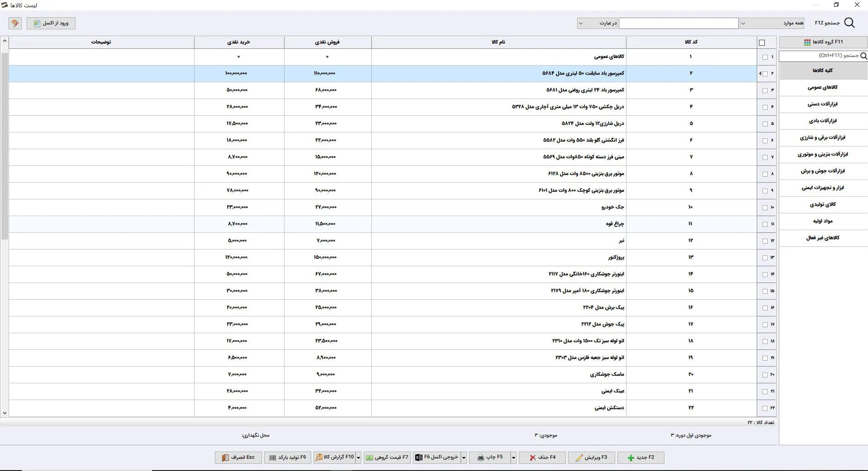Toggle the select-all checkbox in the table header
Image resolution: width=868 pixels, height=471 pixels.
tap(762, 42)
